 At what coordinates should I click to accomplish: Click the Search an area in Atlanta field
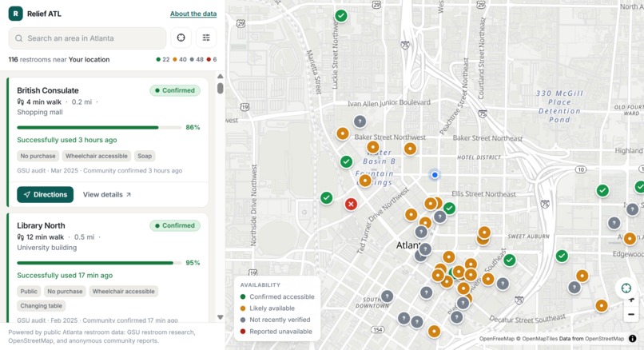tap(87, 38)
